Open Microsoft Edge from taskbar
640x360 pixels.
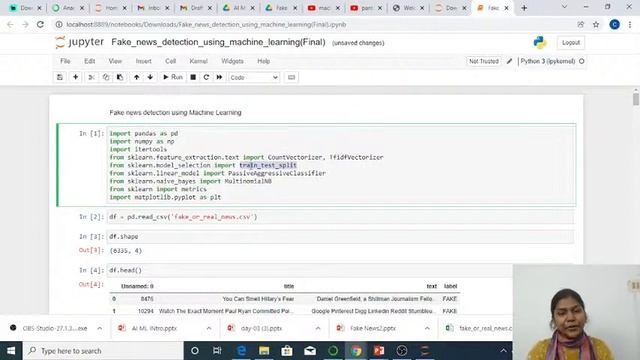(x=241, y=351)
